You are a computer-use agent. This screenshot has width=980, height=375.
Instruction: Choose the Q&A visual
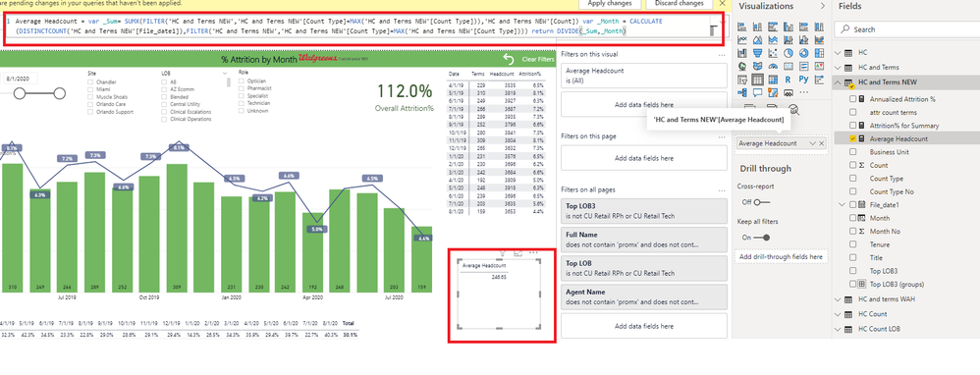pos(757,92)
